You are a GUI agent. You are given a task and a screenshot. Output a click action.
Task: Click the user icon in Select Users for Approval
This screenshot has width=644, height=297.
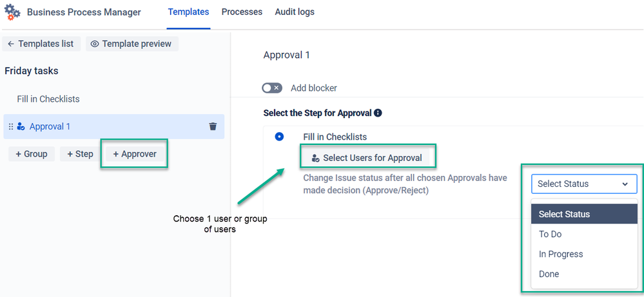(315, 158)
